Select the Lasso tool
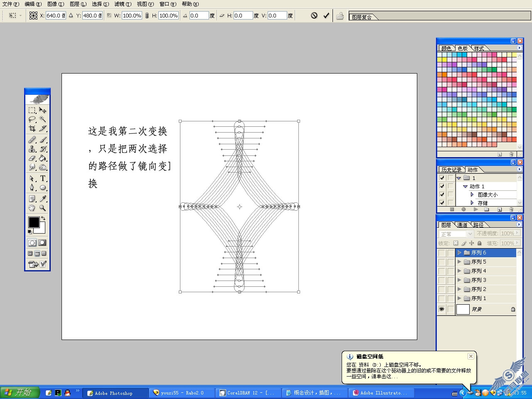 pyautogui.click(x=32, y=119)
